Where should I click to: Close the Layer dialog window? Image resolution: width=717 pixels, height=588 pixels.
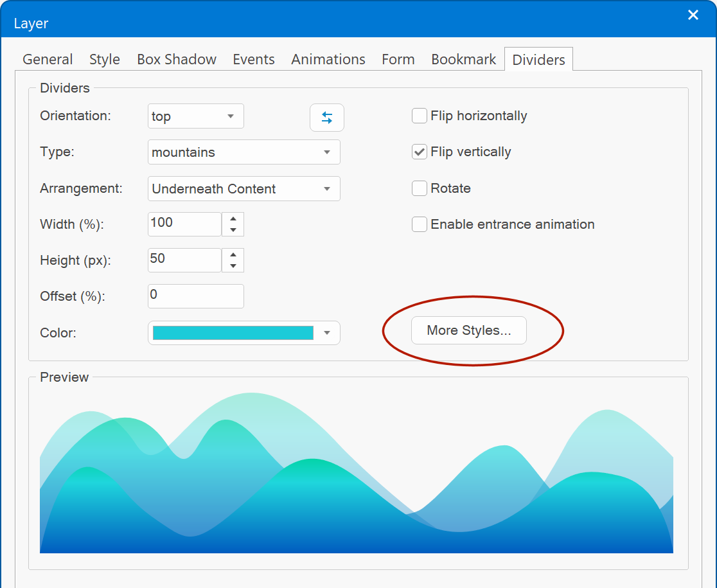pyautogui.click(x=693, y=15)
